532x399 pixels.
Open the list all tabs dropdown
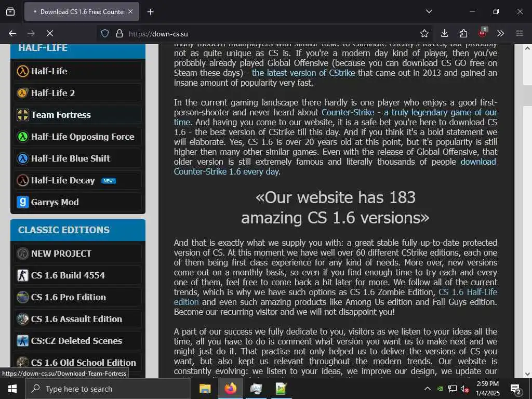coord(429,11)
